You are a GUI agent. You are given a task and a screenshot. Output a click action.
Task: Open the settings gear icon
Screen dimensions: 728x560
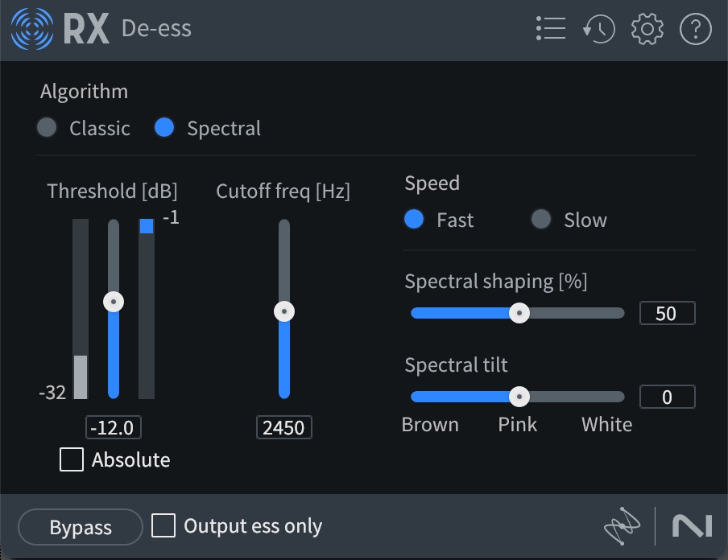click(x=647, y=29)
